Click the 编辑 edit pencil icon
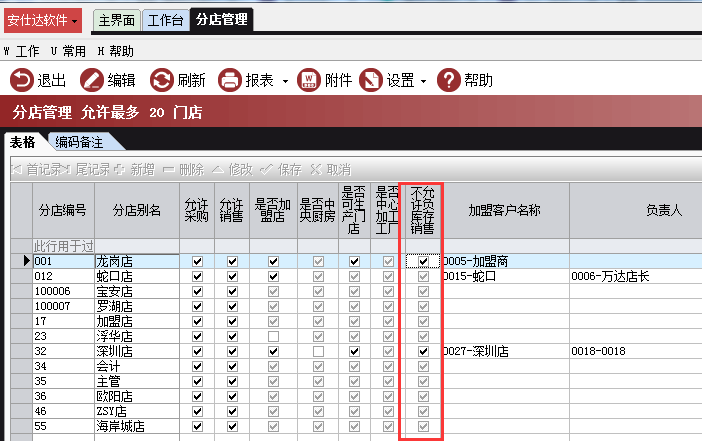This screenshot has height=441, width=702. (92, 80)
